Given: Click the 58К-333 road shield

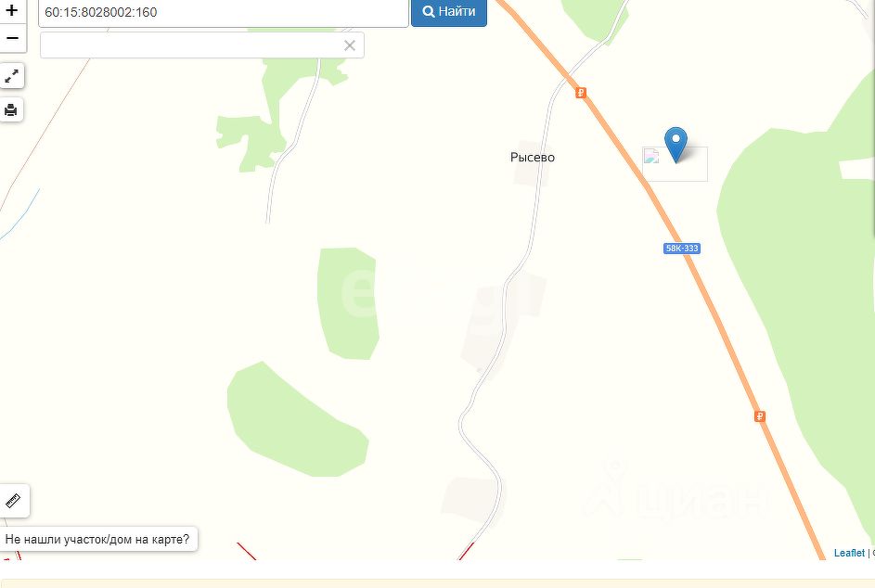Looking at the screenshot, I should 682,249.
